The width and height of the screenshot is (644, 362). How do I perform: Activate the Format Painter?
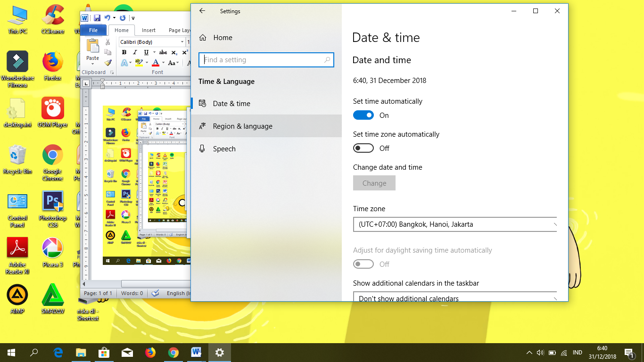[108, 62]
